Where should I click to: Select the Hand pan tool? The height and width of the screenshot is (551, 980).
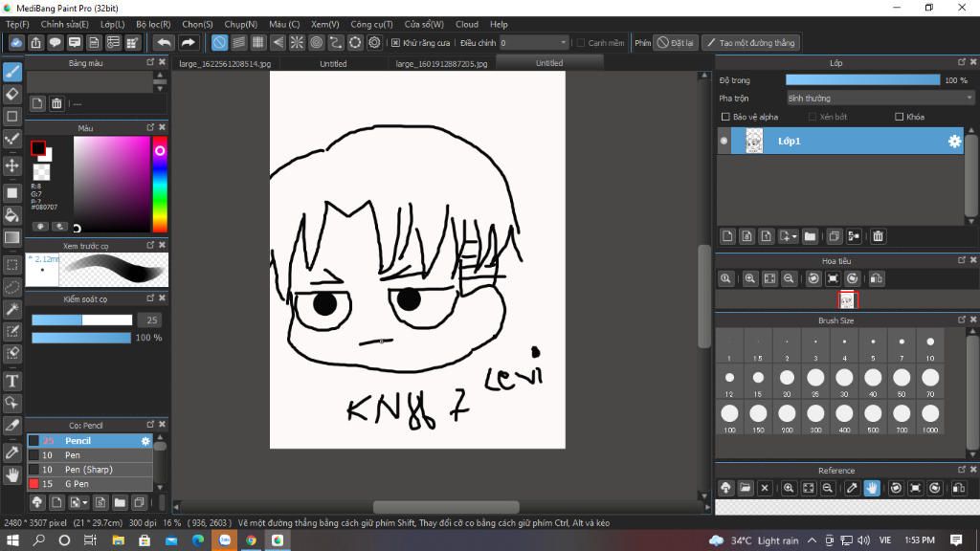pyautogui.click(x=11, y=475)
